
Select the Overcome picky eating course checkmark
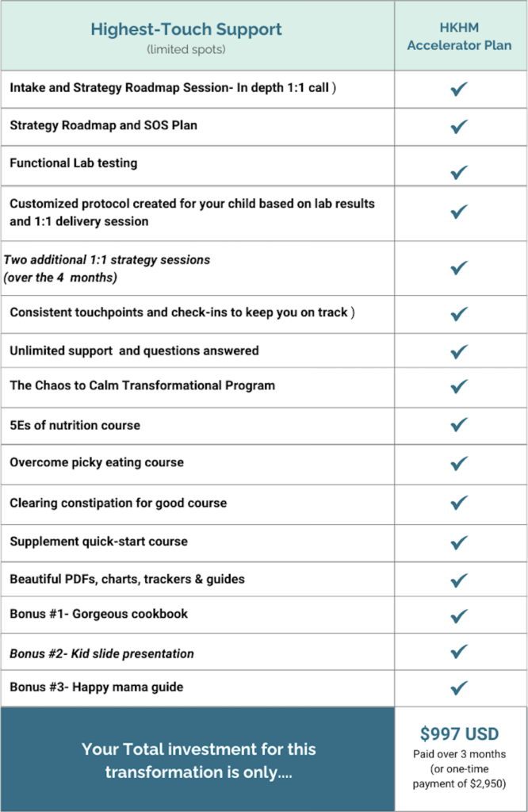tap(459, 463)
